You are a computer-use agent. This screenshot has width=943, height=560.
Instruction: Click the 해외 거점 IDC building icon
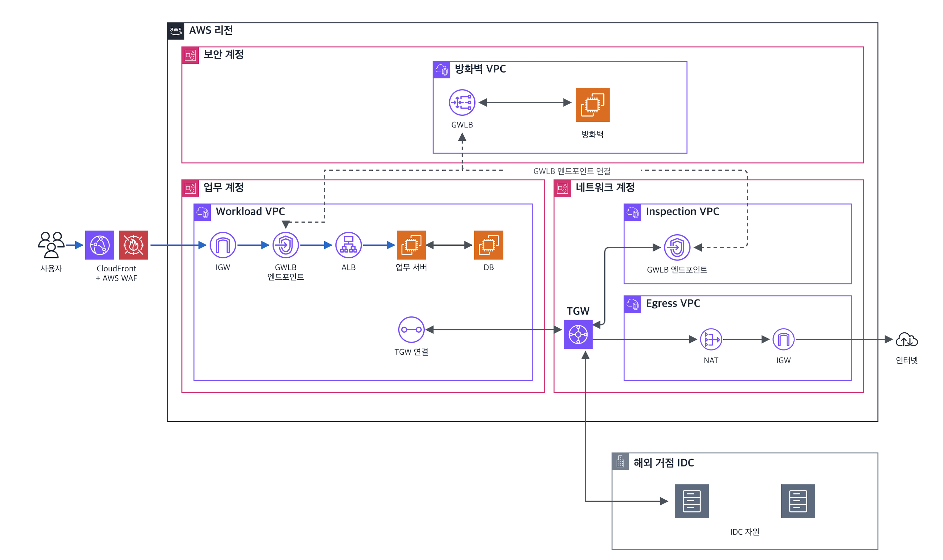click(x=620, y=461)
